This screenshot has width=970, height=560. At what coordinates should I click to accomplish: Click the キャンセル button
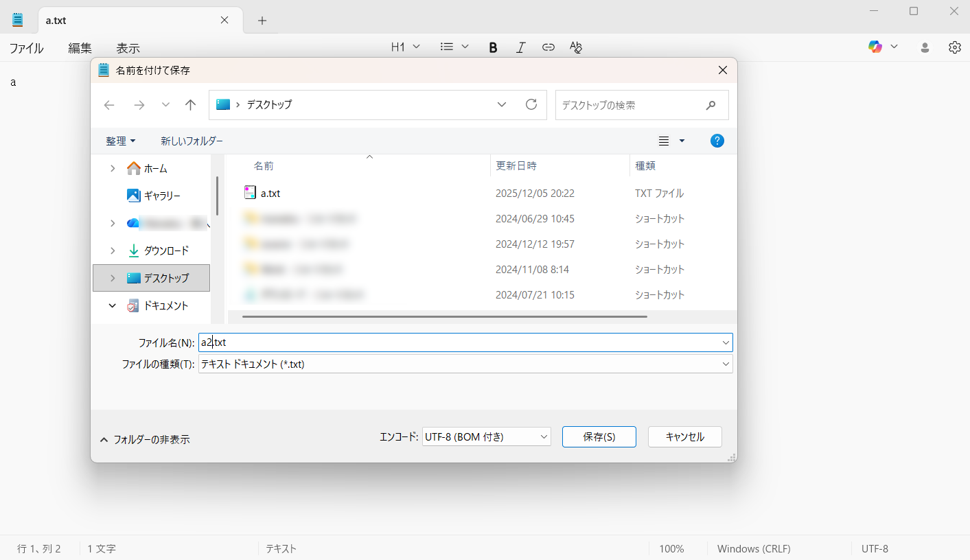[x=684, y=436]
